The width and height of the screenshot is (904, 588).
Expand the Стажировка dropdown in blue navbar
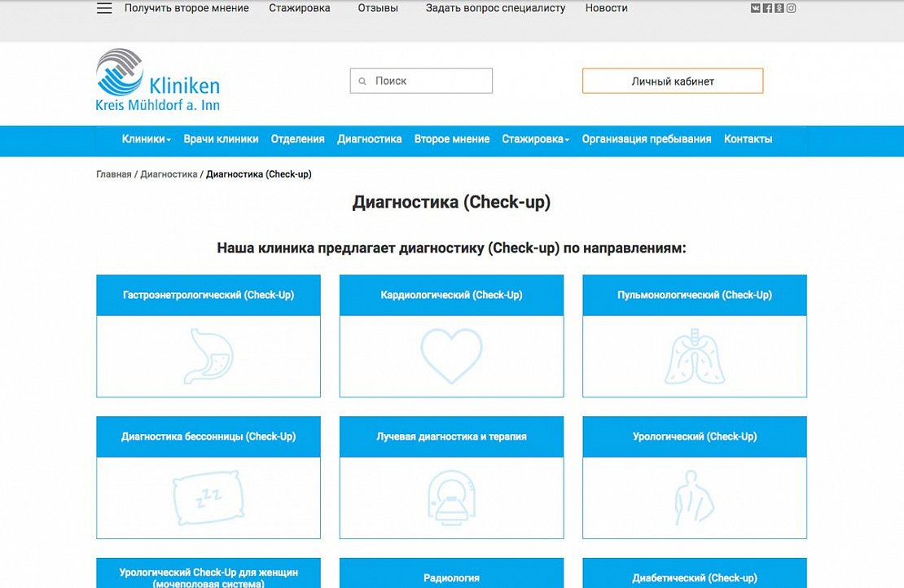pos(535,139)
